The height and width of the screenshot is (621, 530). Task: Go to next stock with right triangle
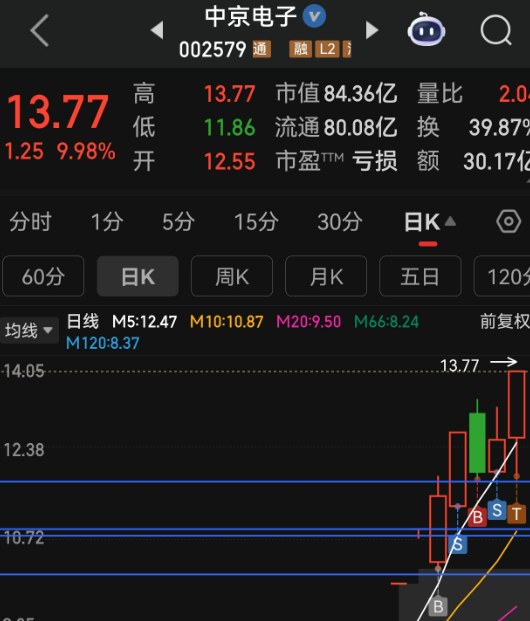coord(372,30)
